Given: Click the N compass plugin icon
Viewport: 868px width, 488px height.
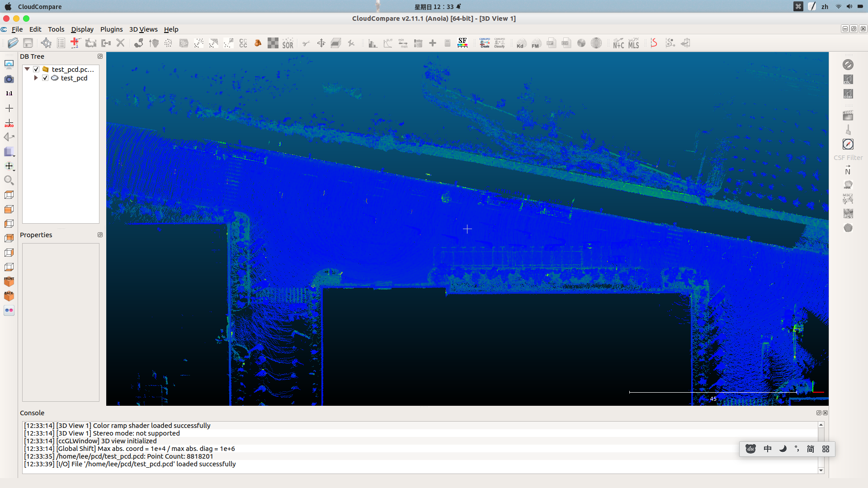Looking at the screenshot, I should [848, 171].
